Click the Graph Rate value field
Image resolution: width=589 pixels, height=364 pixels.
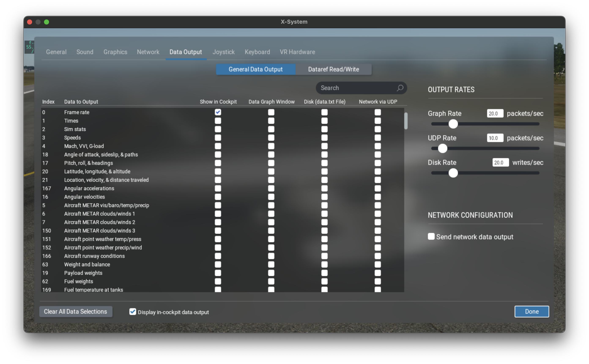pos(495,113)
